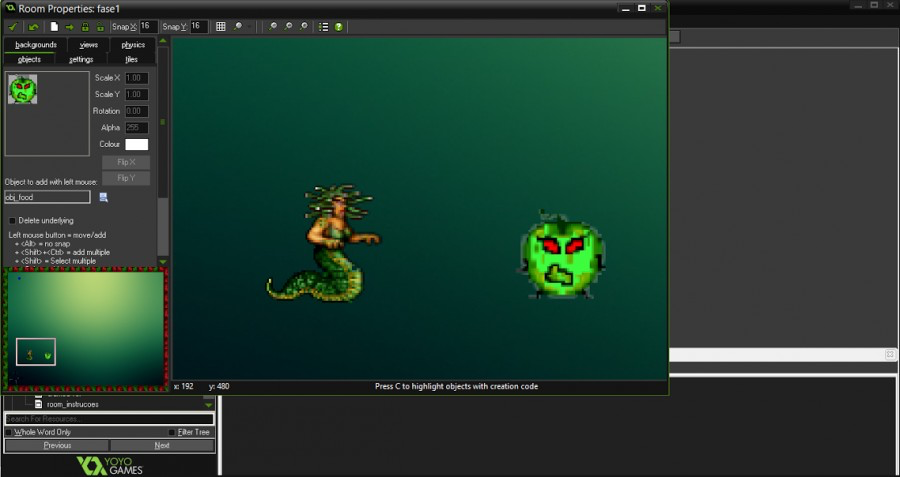Click the green undo arrow icon

(33, 26)
